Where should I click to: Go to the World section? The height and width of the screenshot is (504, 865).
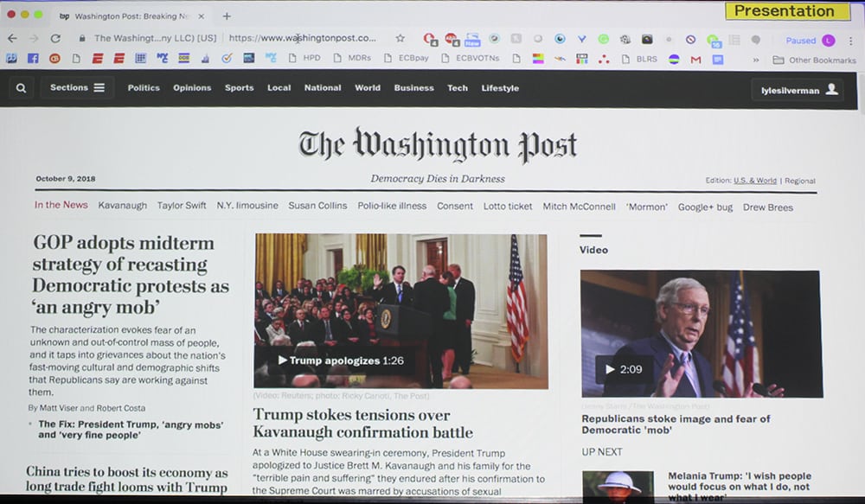pos(368,87)
